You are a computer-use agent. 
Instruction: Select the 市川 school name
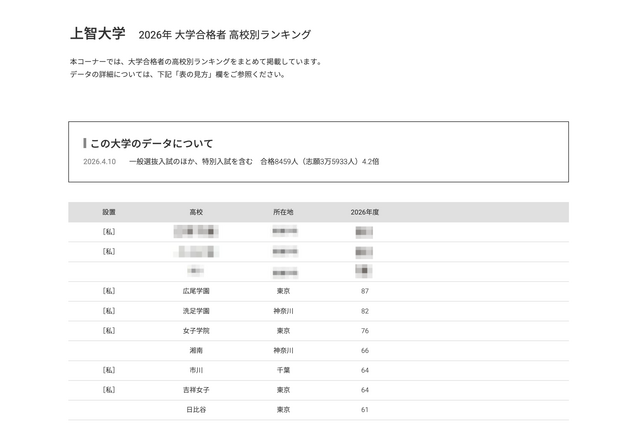pos(196,370)
